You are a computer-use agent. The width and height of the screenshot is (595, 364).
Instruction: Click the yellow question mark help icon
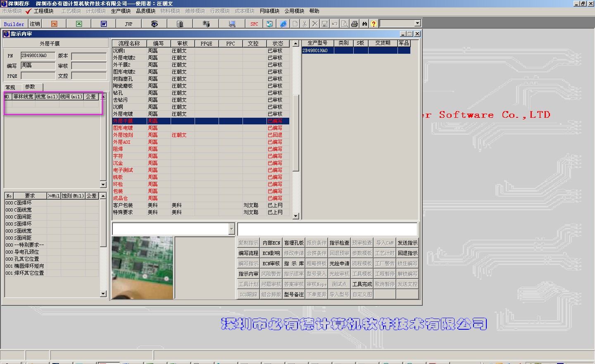[374, 24]
